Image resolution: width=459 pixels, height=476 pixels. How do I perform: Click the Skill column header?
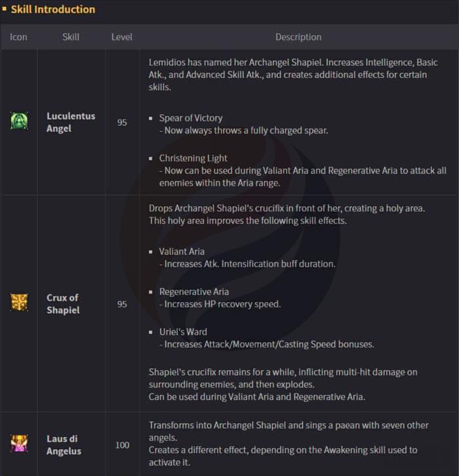click(71, 37)
